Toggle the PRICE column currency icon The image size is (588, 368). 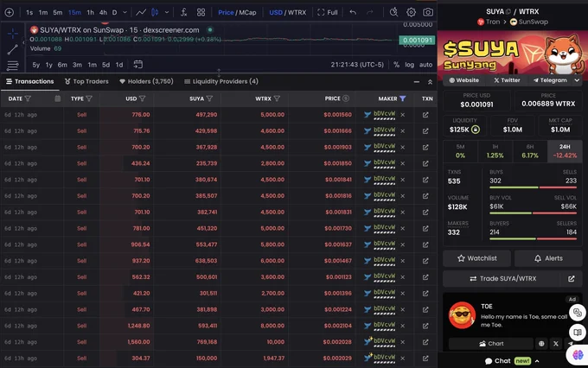coord(346,98)
